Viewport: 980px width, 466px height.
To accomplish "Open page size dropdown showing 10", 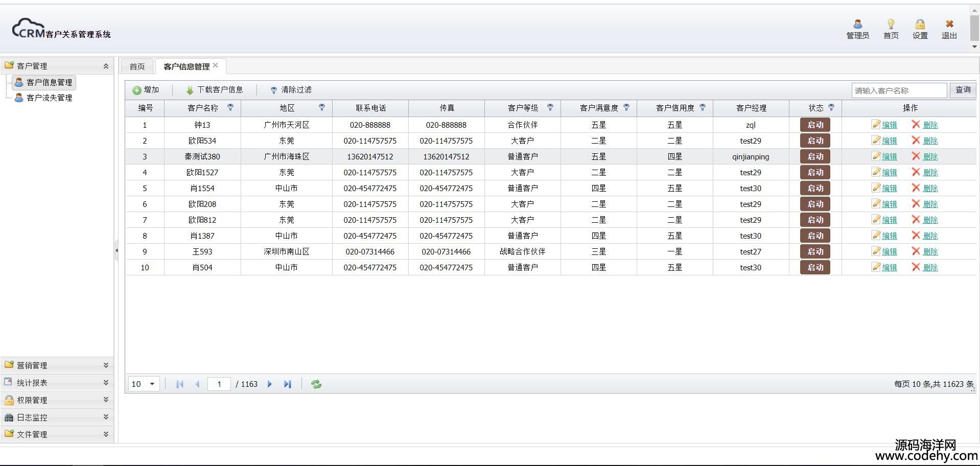I will point(144,384).
